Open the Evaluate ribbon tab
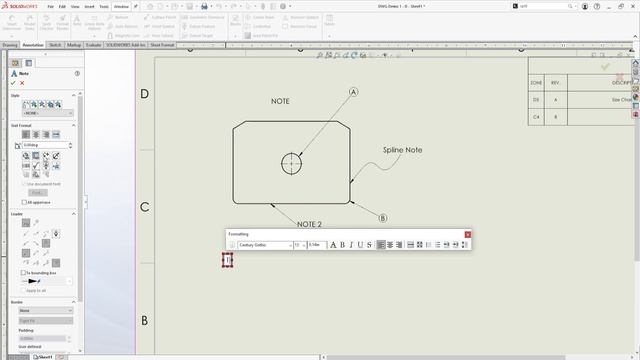This screenshot has width=640, height=360. pyautogui.click(x=93, y=45)
